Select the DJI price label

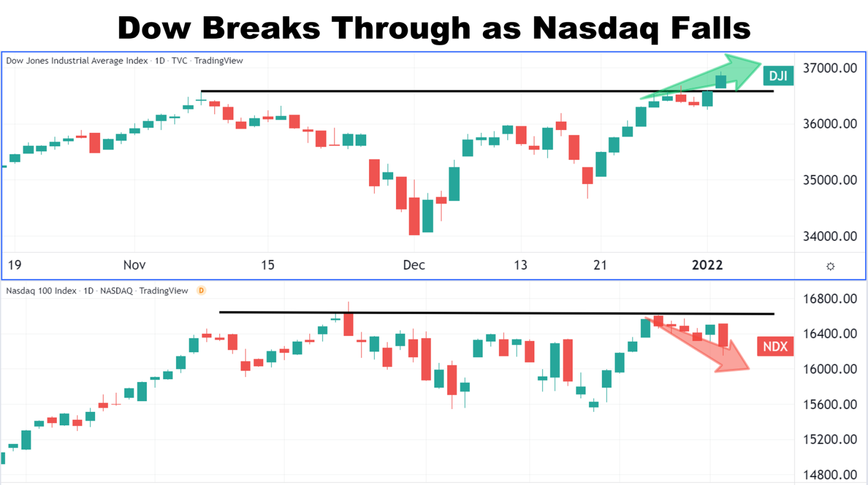tap(778, 76)
